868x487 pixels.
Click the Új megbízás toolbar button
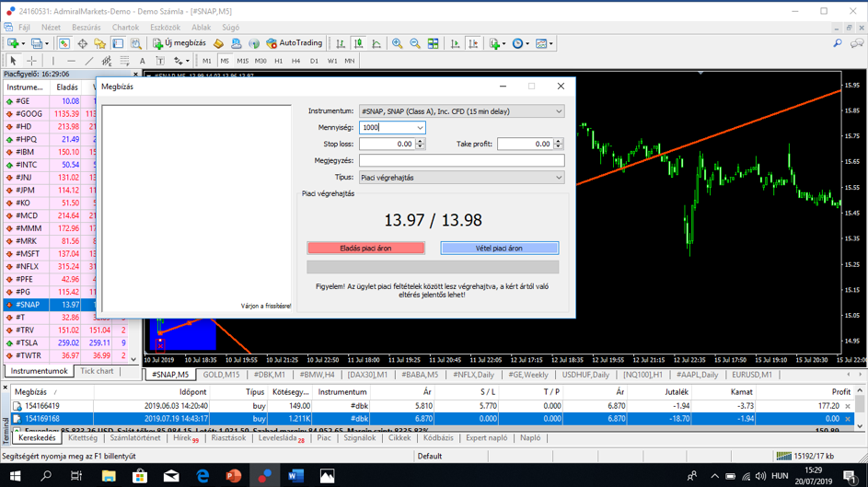click(179, 43)
